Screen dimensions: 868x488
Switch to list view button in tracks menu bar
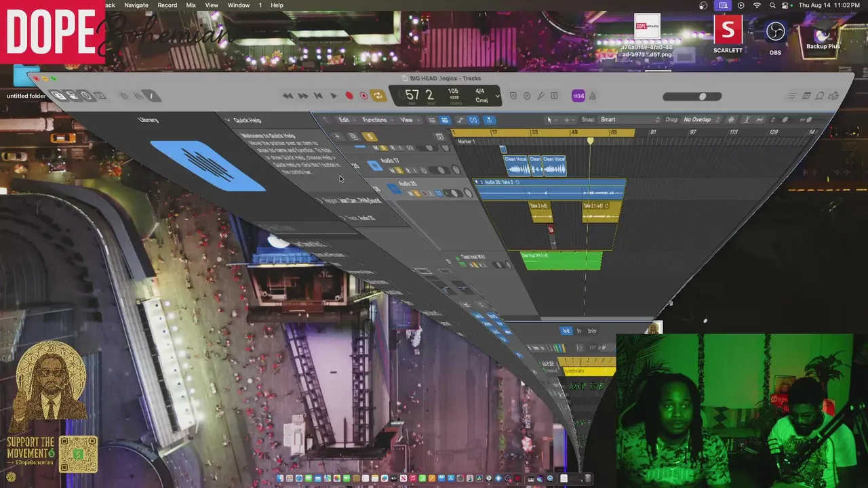coord(445,120)
